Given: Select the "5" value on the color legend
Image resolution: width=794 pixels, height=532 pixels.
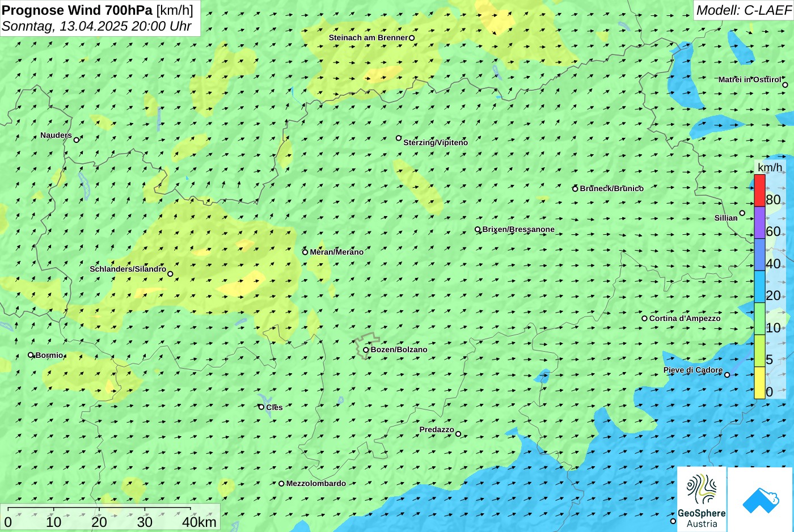Looking at the screenshot, I should (x=770, y=360).
